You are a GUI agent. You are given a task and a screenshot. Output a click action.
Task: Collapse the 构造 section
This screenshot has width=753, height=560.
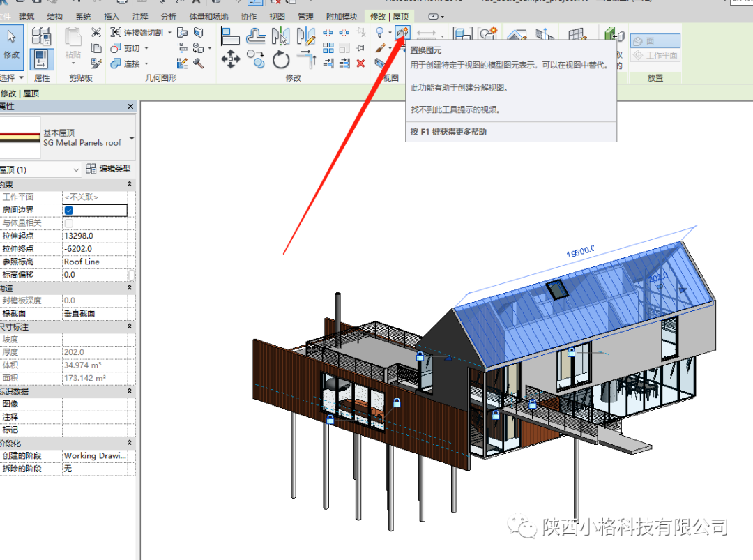coord(129,288)
